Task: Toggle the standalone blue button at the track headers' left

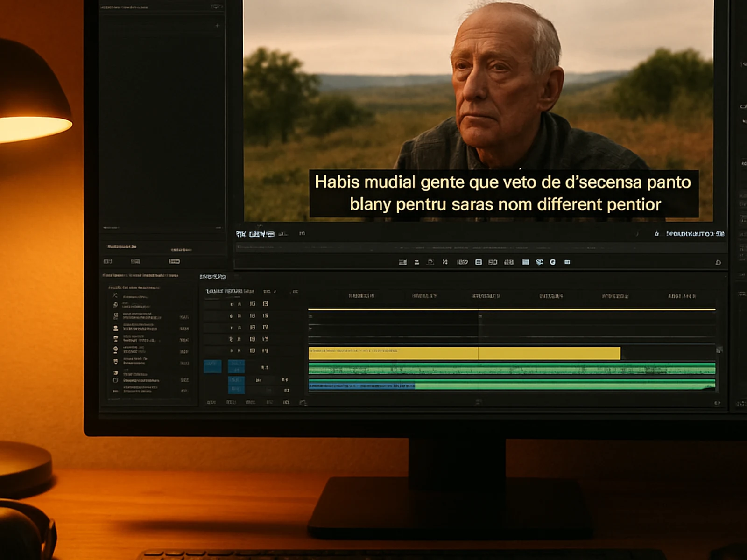Action: point(212,366)
